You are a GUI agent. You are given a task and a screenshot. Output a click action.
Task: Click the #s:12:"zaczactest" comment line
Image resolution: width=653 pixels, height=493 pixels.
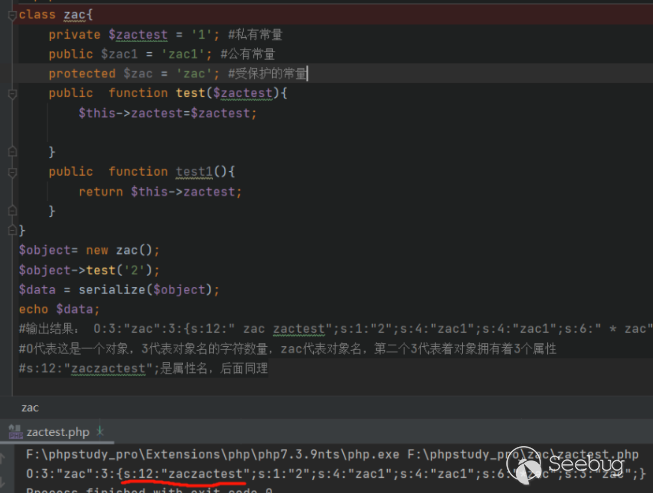143,368
